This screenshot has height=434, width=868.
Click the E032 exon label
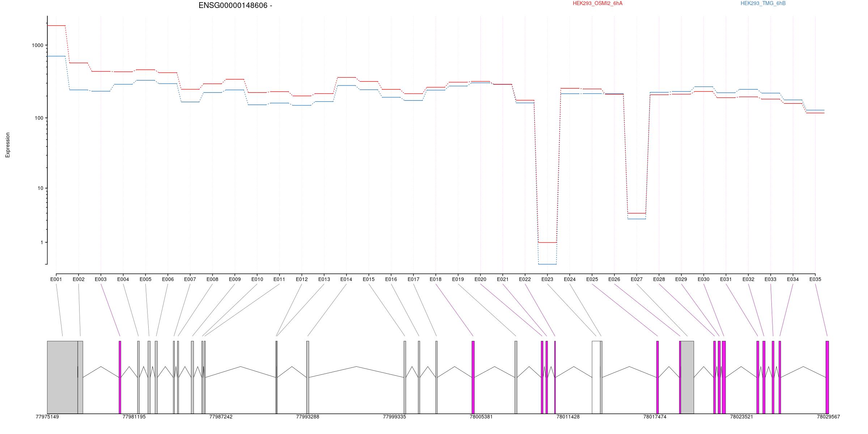pos(748,279)
